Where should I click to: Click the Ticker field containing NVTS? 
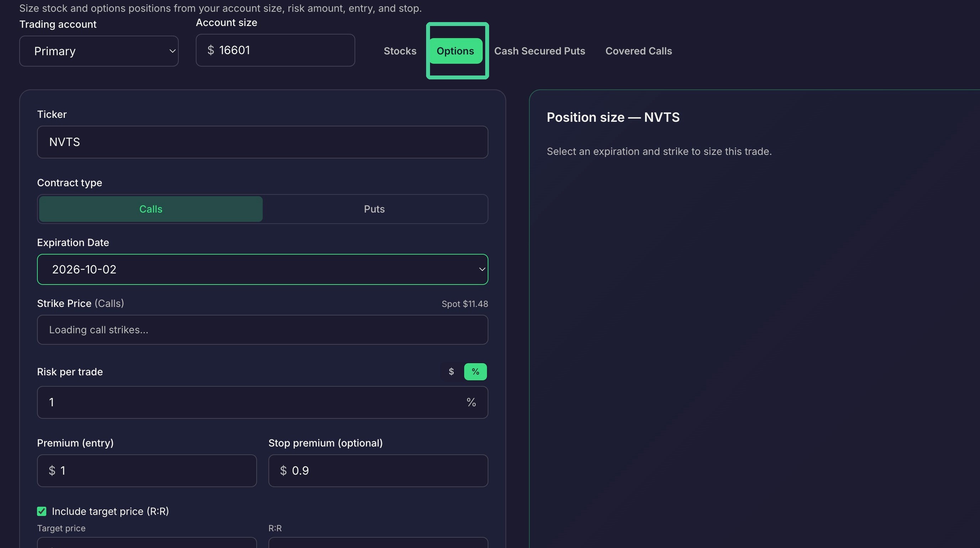click(262, 142)
